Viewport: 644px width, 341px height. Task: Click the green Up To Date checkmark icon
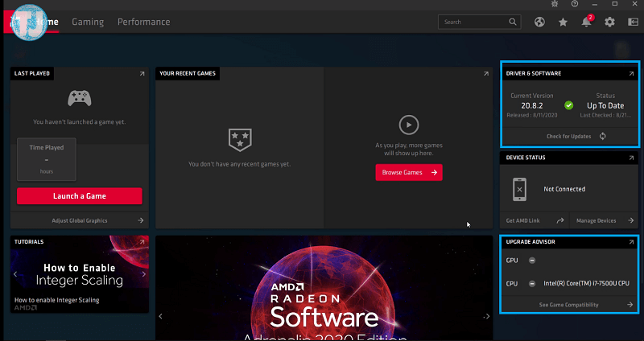[x=569, y=105]
